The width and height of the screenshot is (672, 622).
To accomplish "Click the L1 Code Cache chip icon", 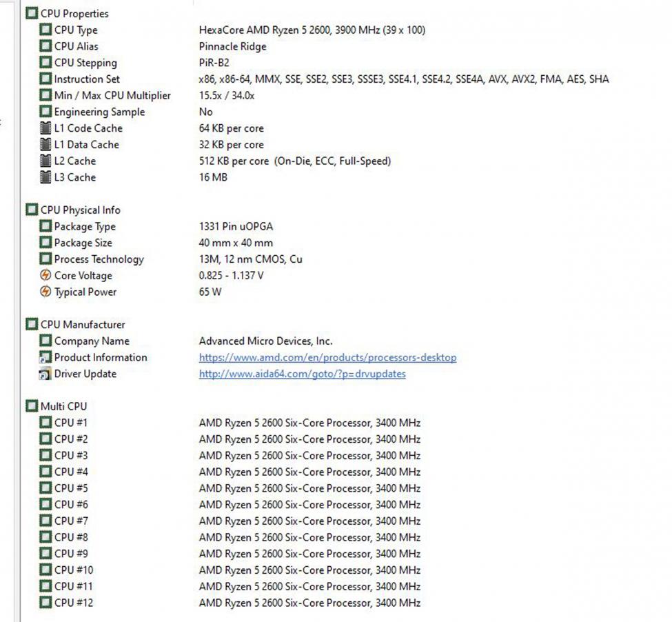I will tap(45, 128).
